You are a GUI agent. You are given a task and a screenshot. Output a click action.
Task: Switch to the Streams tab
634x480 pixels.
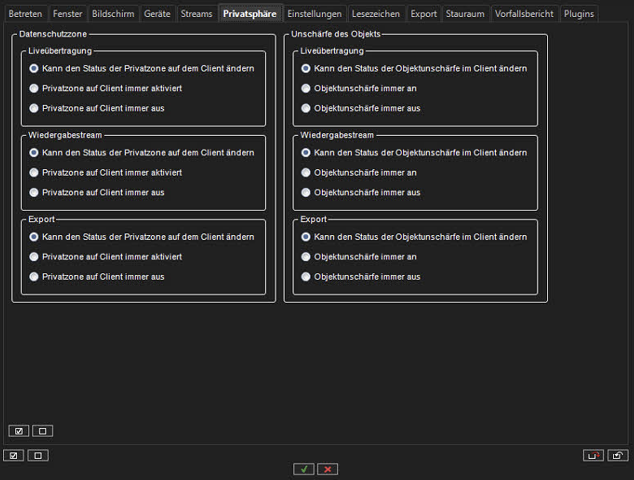[197, 14]
